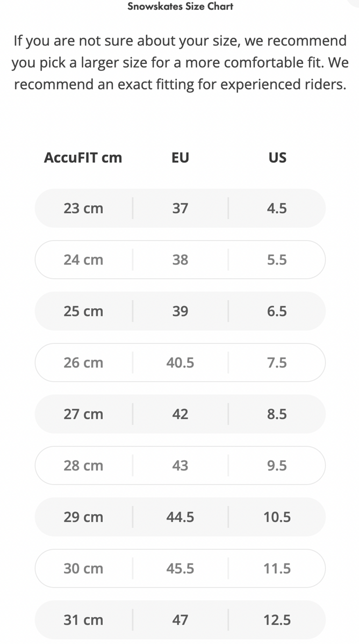Click the Snowskates Size Chart title
The image size is (359, 644).
coord(180,7)
